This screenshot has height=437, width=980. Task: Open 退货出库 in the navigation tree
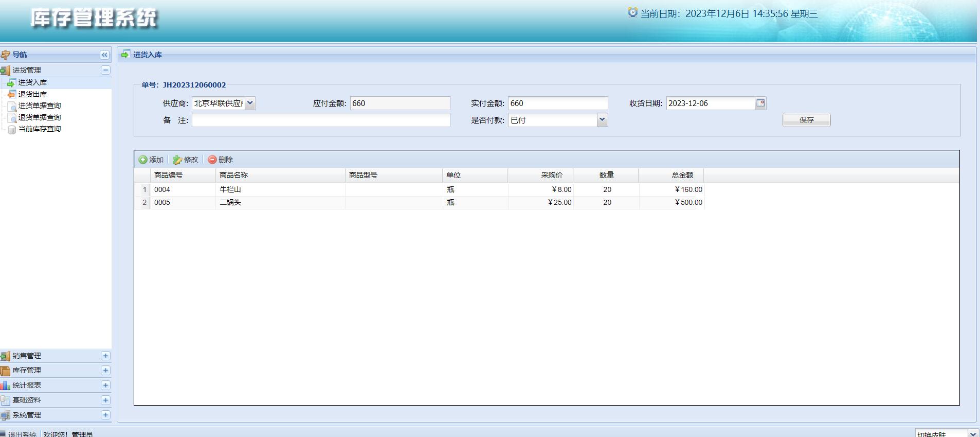32,94
